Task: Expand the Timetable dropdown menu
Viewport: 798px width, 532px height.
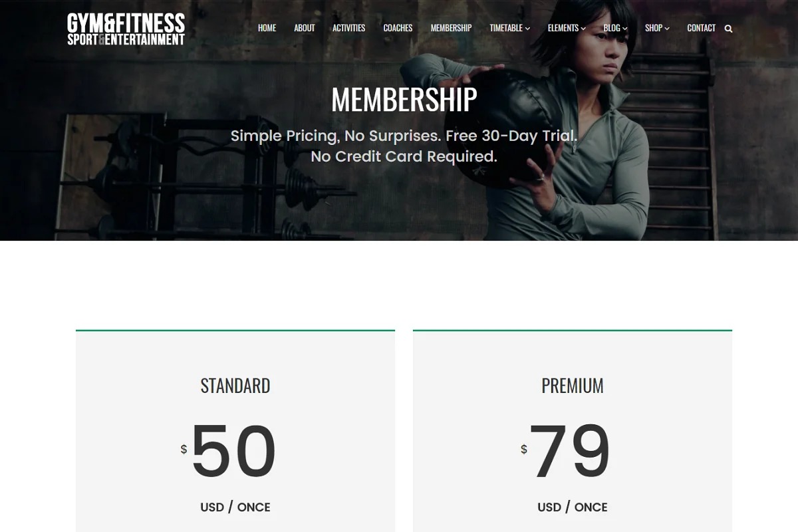Action: (x=509, y=28)
